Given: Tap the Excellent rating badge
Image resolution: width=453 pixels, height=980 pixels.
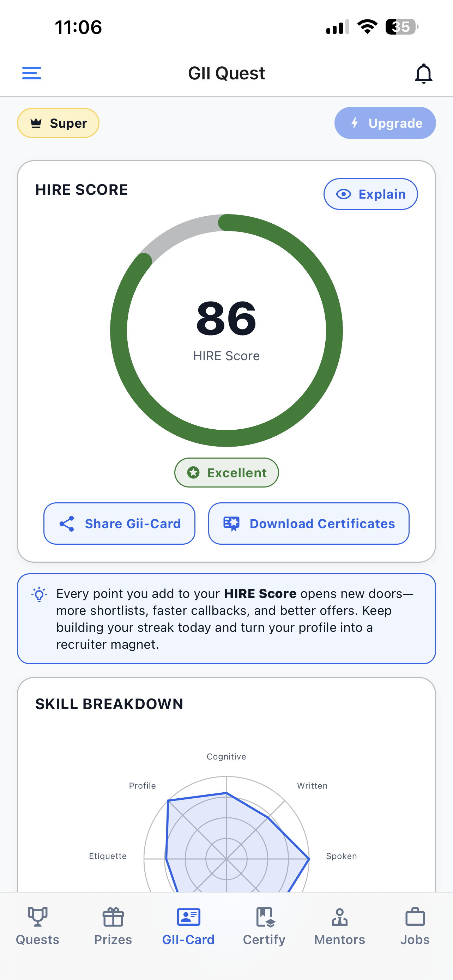Looking at the screenshot, I should [x=226, y=472].
